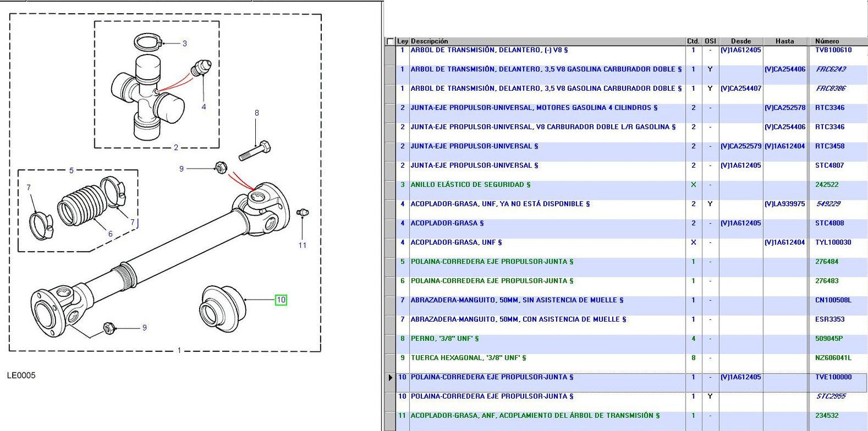The width and height of the screenshot is (868, 431).
Task: Click the small grease nipple labeled 11
Action: [x=300, y=213]
